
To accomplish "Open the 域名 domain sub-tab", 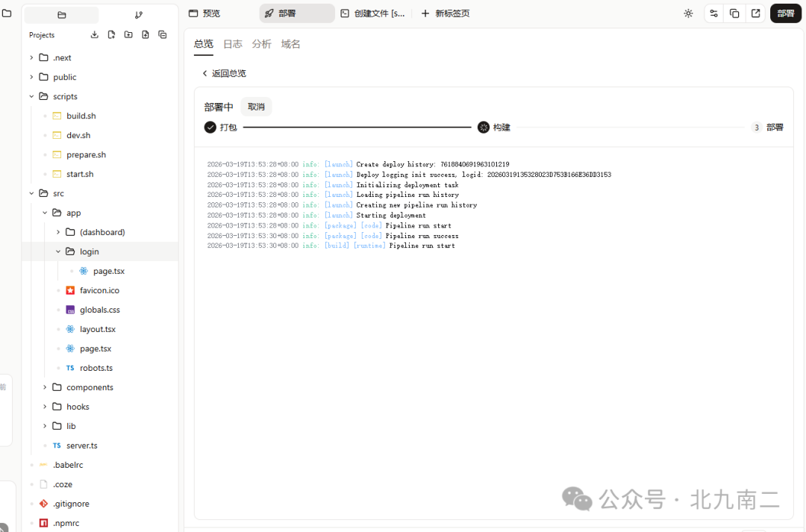I will point(290,44).
